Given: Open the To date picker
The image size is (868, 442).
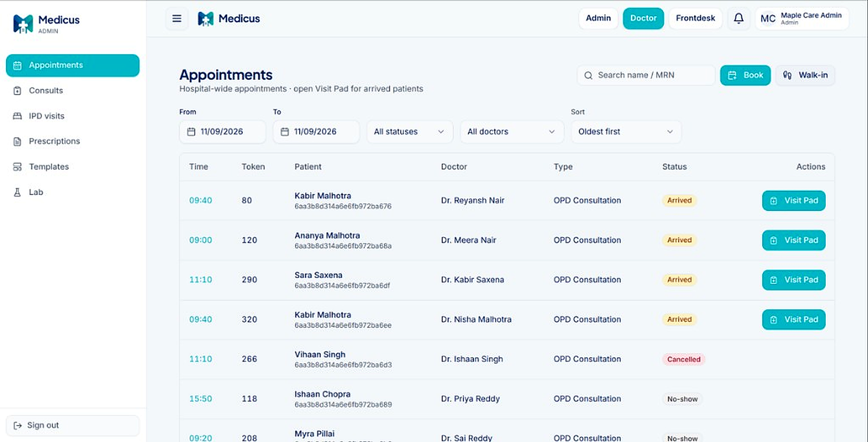Looking at the screenshot, I should pyautogui.click(x=316, y=132).
